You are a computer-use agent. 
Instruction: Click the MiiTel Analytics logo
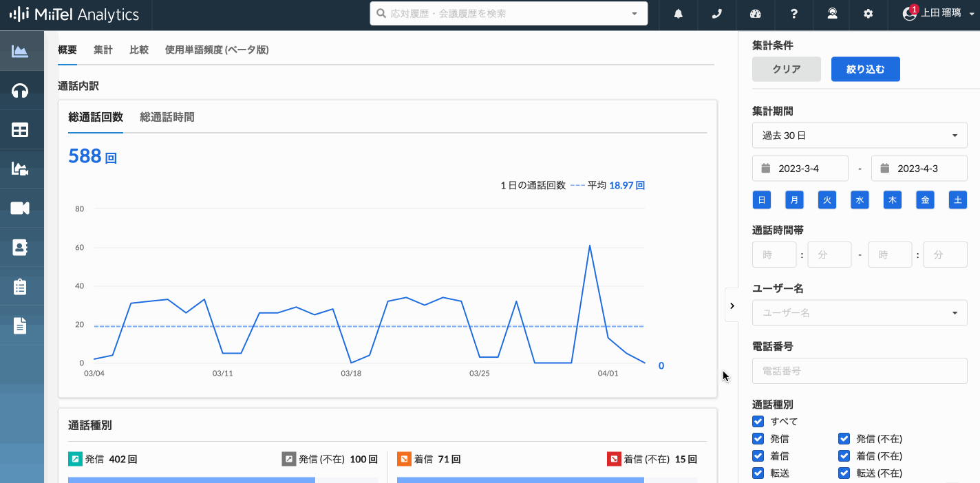(x=74, y=14)
